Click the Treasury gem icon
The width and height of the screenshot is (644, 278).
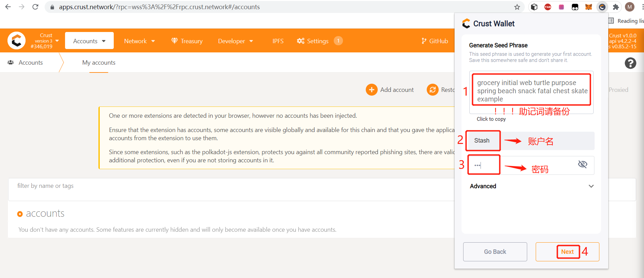pyautogui.click(x=174, y=41)
